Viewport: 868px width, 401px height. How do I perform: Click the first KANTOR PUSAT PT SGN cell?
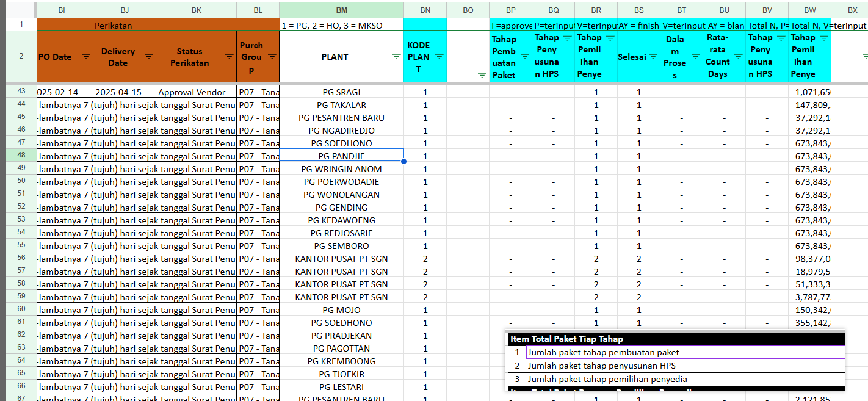click(341, 259)
